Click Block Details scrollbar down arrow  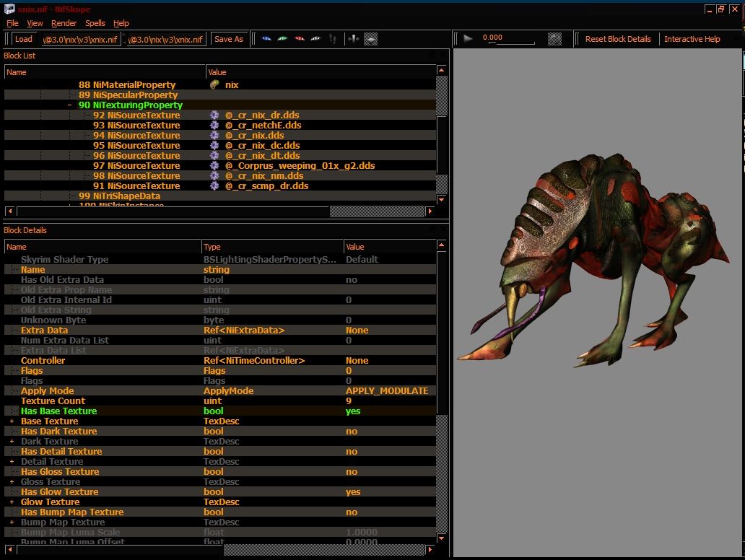click(441, 538)
